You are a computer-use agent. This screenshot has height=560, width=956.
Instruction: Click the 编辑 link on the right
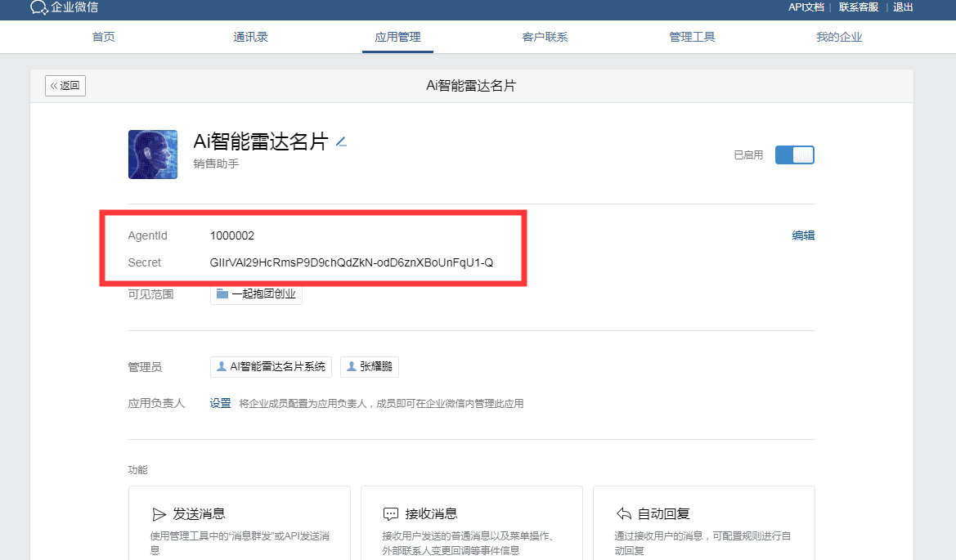(804, 235)
